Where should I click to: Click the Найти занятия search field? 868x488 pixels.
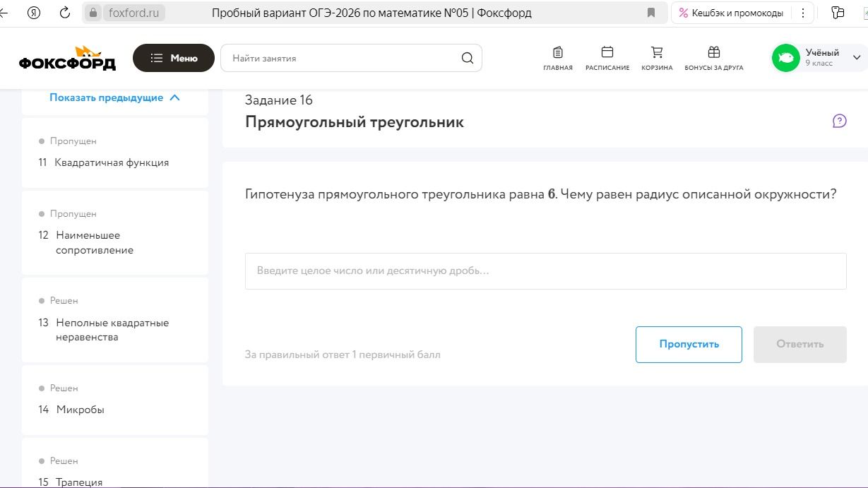tap(351, 58)
